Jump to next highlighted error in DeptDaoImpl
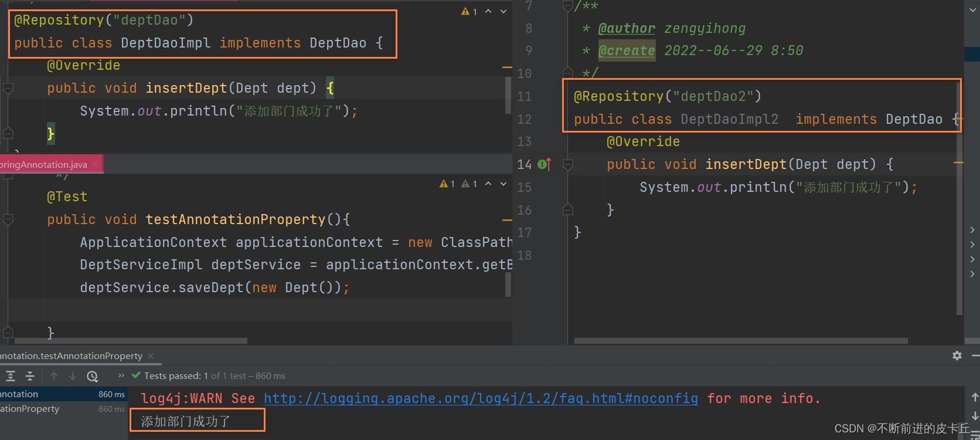The height and width of the screenshot is (440, 980). click(x=503, y=11)
